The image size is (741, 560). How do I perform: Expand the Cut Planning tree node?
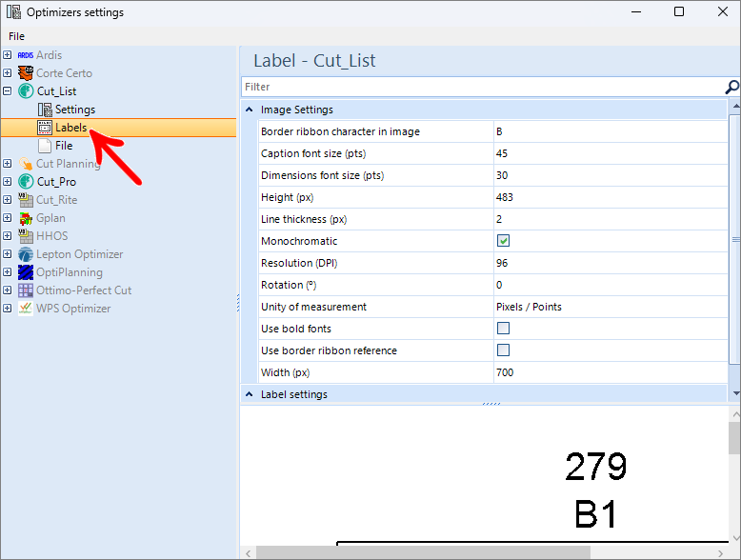tap(7, 164)
